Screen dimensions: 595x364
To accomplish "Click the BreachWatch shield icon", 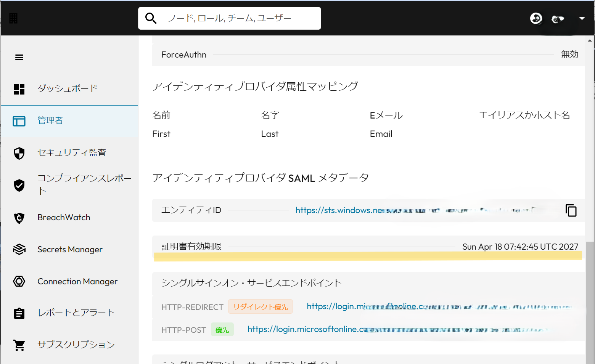I will 19,218.
